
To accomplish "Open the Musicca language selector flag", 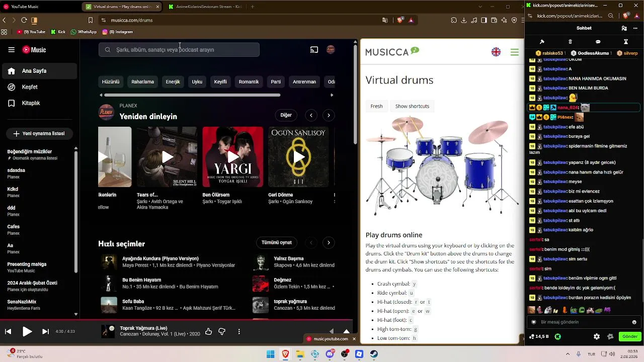I will [496, 52].
